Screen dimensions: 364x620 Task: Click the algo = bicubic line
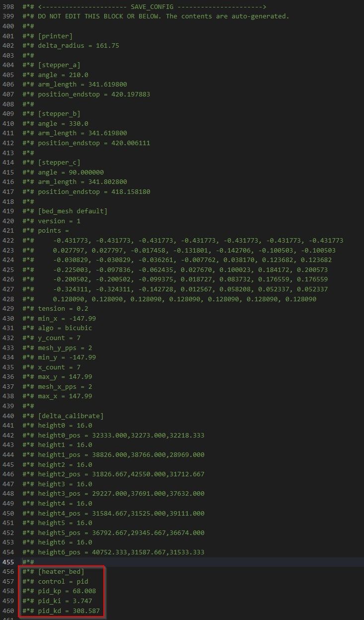click(x=57, y=328)
